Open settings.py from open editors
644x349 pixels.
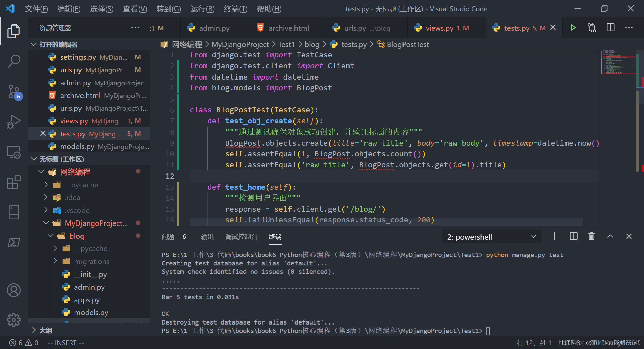tap(89, 57)
